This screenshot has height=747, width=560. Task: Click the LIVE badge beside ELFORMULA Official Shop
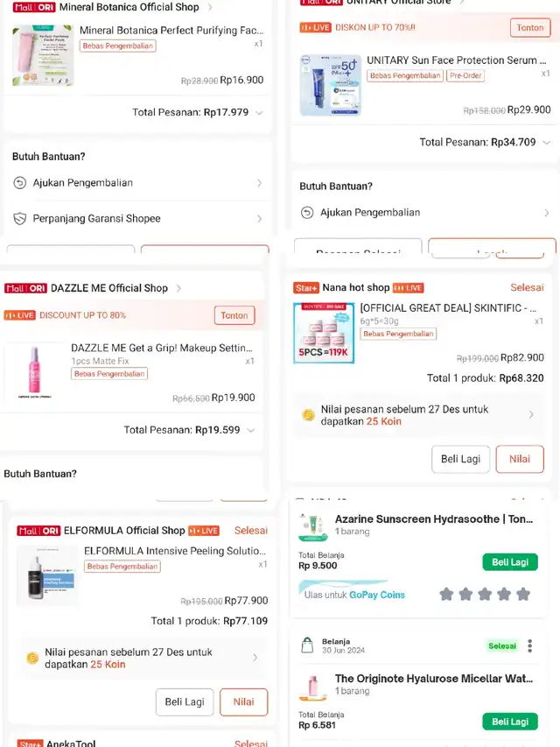pos(204,531)
